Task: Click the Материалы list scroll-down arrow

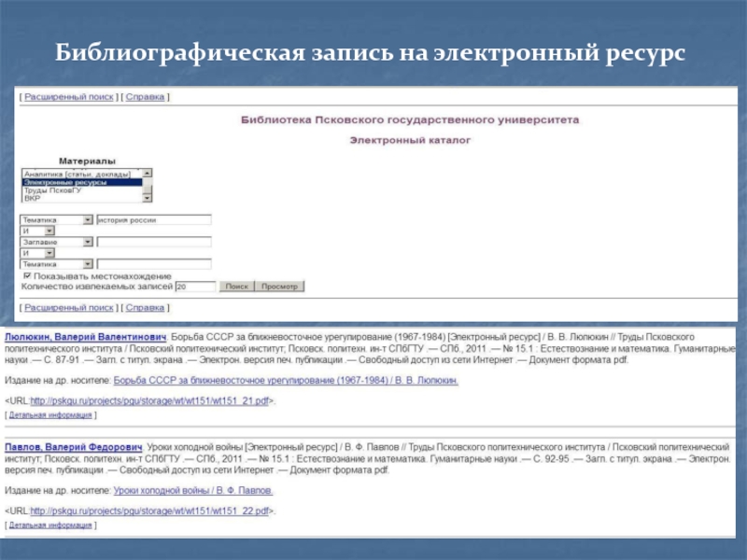Action: click(x=148, y=198)
